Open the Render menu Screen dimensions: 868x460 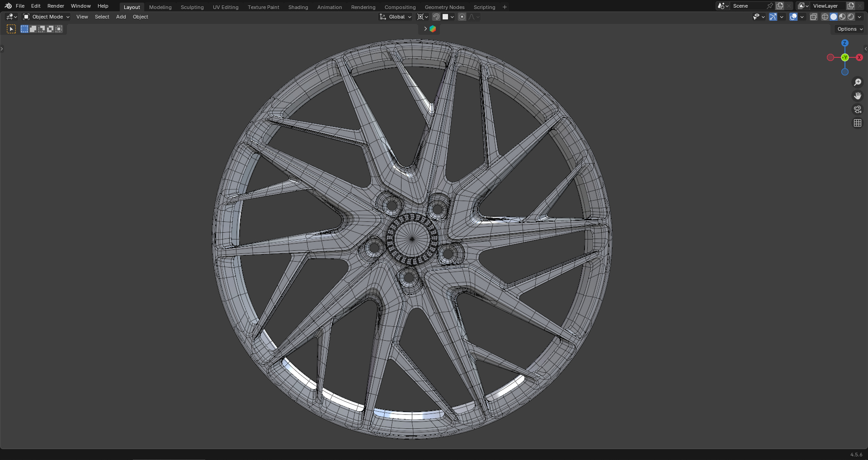click(56, 6)
